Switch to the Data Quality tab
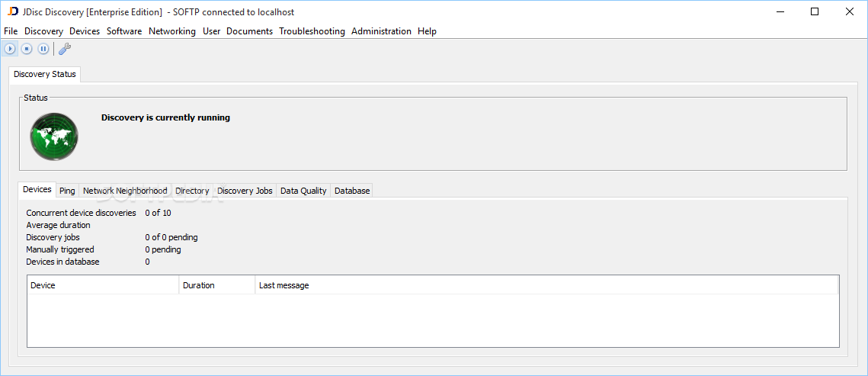This screenshot has width=868, height=376. point(303,191)
